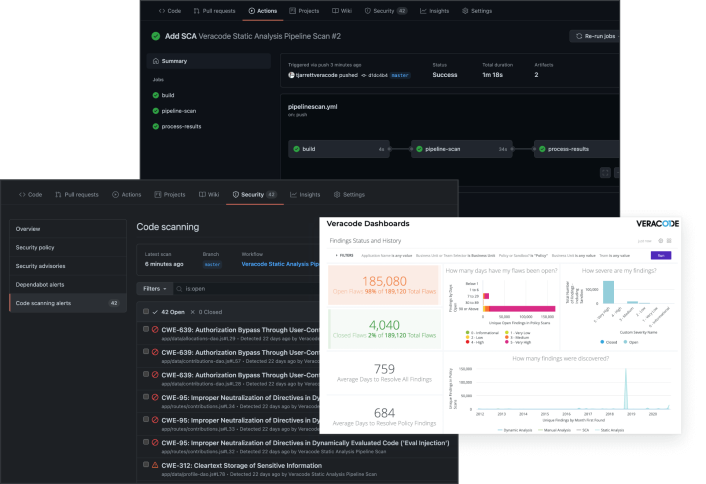Check contributions.js L33 CWE-95 alert checkbox

tap(146, 419)
